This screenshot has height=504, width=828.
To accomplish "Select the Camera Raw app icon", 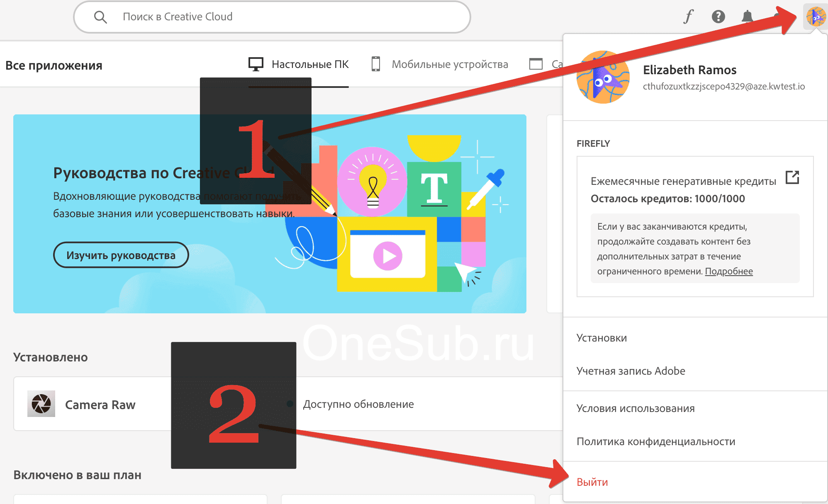I will 42,404.
